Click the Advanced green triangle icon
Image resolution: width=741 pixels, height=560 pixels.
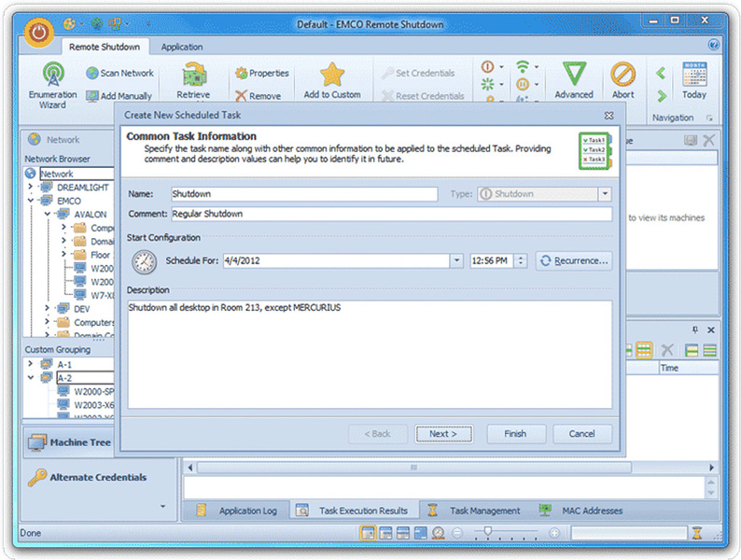(x=574, y=74)
